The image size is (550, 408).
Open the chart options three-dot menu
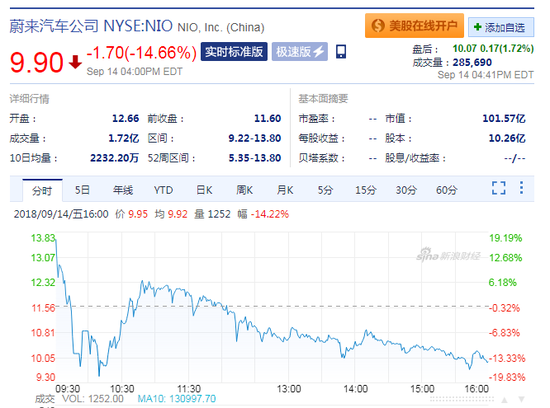pos(522,187)
